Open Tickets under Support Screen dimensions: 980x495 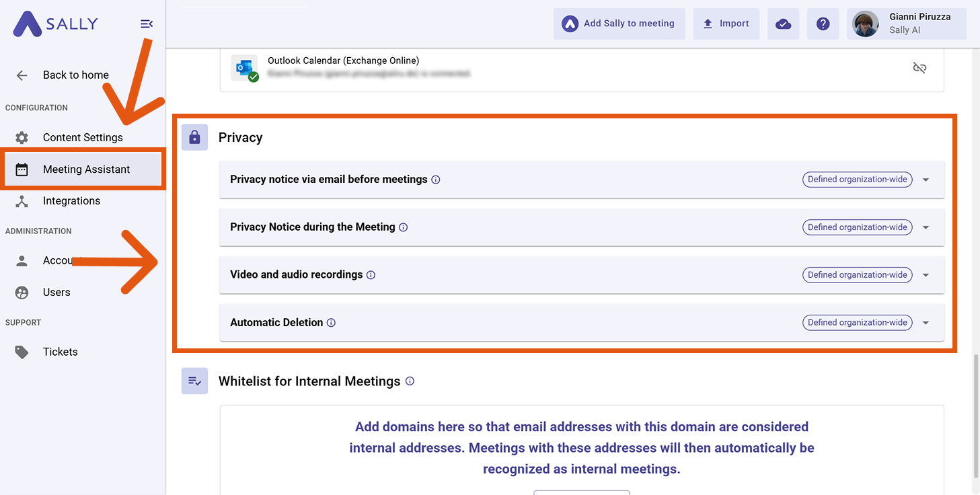click(60, 352)
